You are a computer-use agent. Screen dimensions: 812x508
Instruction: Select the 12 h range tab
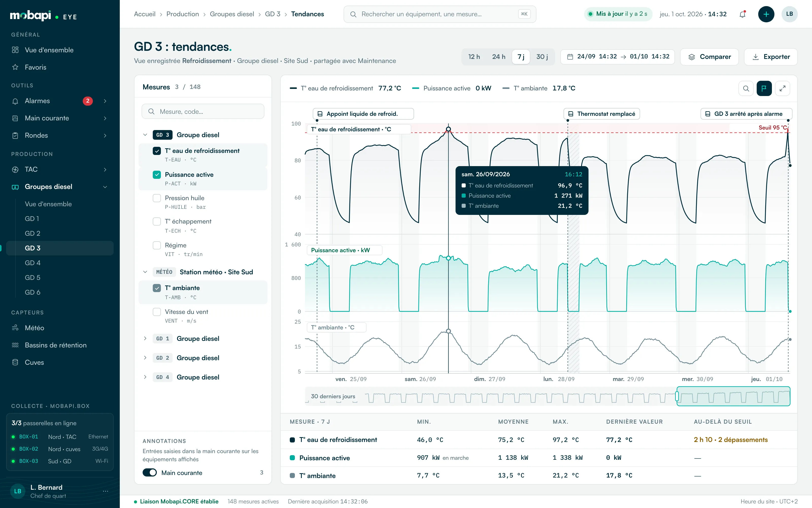click(x=474, y=57)
